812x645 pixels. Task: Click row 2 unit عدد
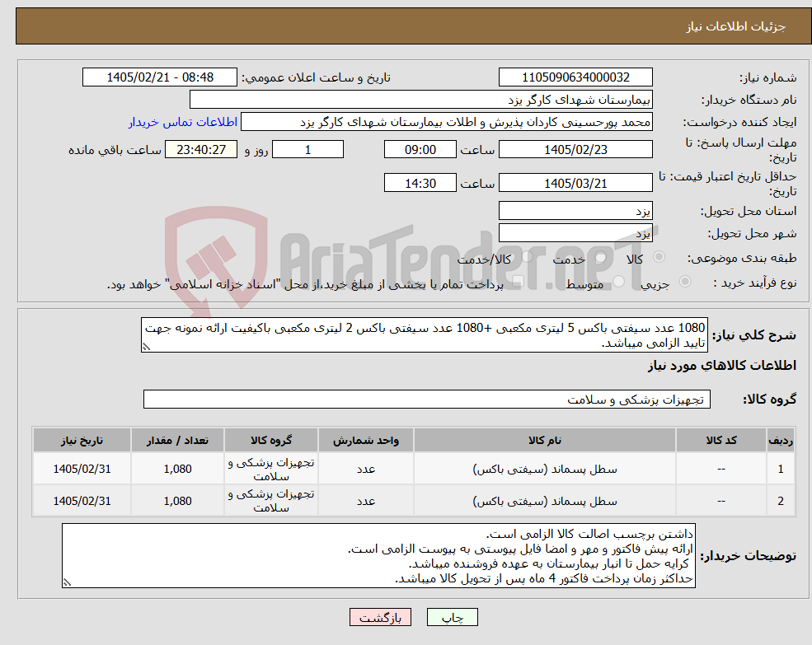[x=366, y=501]
